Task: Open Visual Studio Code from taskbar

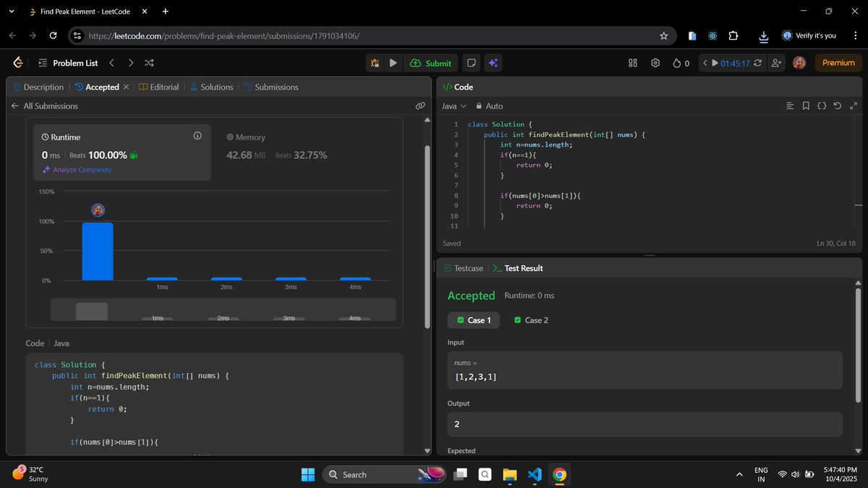Action: [535, 474]
